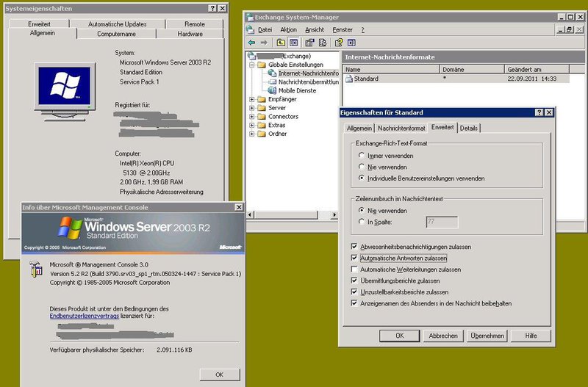Expand the Extras tree node
Image resolution: width=588 pixels, height=387 pixels.
coord(252,125)
